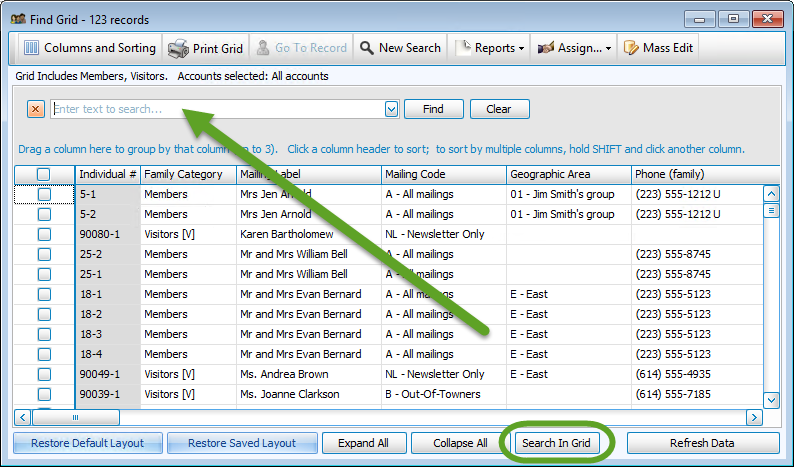Click the search text input field
The width and height of the screenshot is (794, 467).
pos(217,110)
